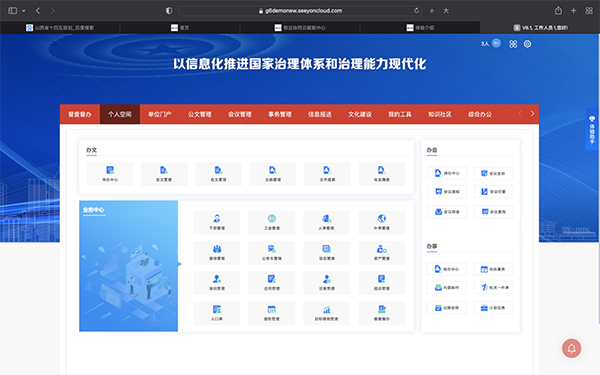Open 待办中心 in the 办事 panel

tap(447, 269)
